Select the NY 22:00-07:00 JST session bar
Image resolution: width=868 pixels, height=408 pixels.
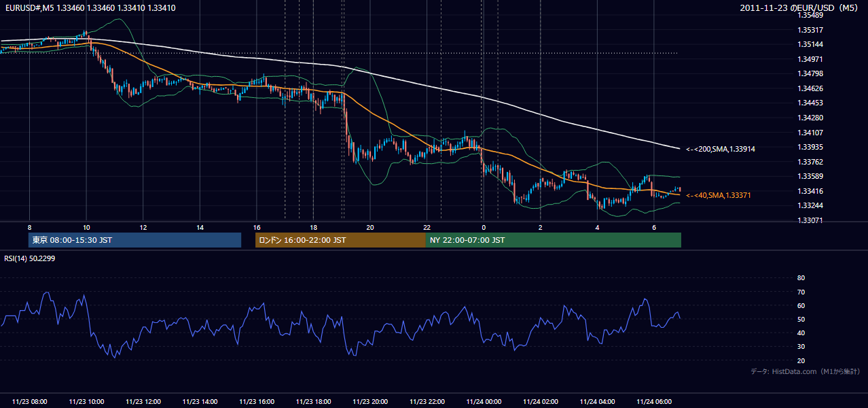[554, 240]
